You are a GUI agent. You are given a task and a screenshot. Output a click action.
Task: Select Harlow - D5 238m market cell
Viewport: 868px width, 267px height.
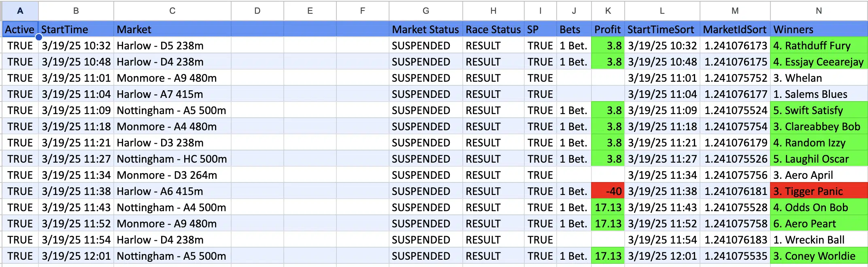tap(172, 46)
